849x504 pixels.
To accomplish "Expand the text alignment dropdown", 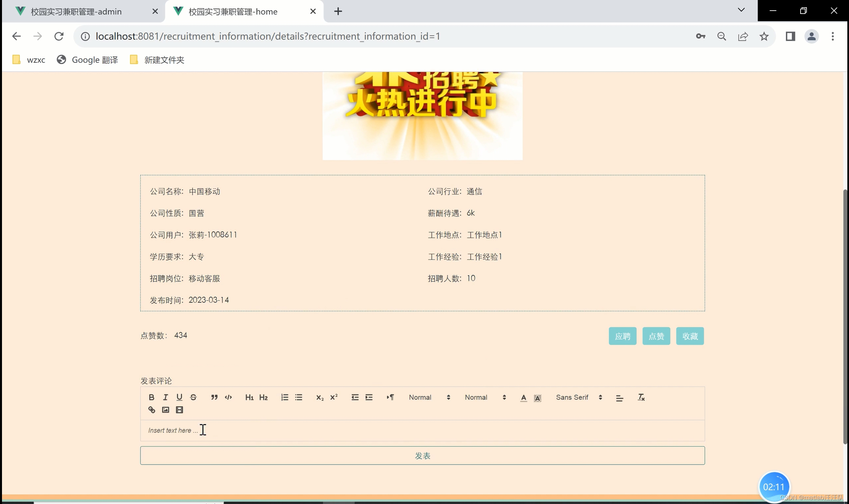I will tap(619, 398).
